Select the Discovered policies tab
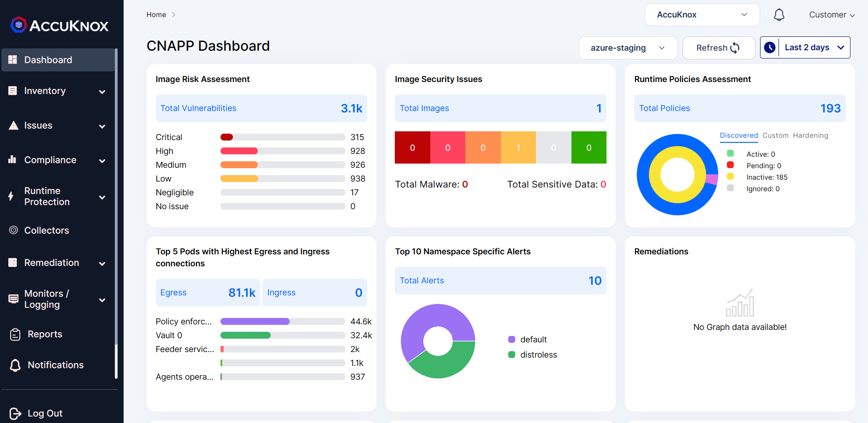 (x=739, y=135)
